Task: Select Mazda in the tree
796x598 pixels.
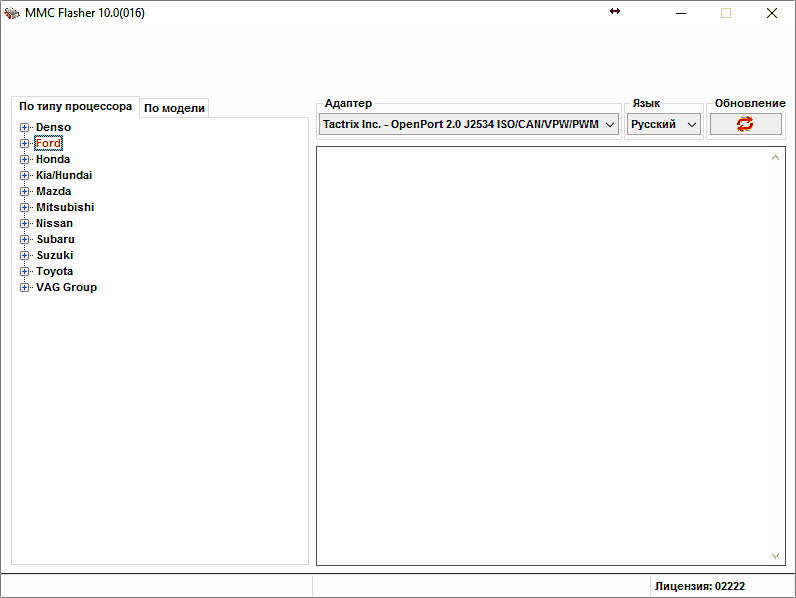Action: pyautogui.click(x=53, y=191)
